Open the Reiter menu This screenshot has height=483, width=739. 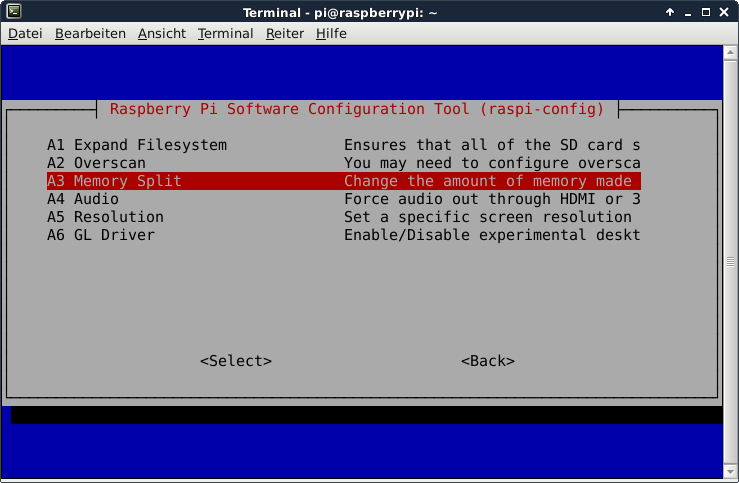point(285,33)
